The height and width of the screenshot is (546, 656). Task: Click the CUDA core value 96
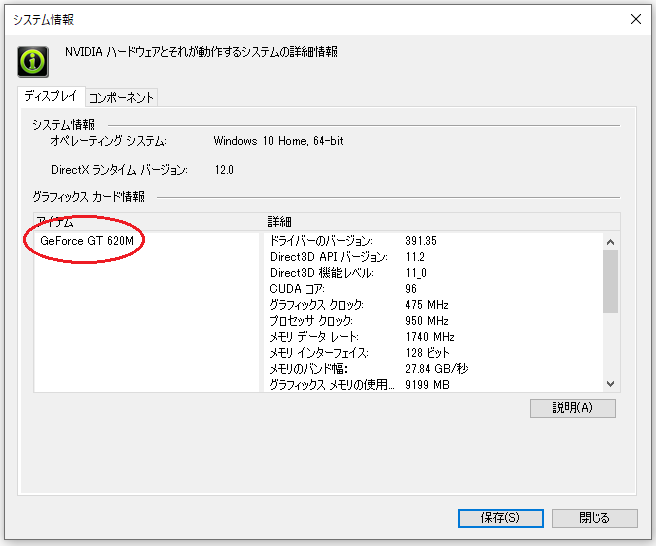[x=411, y=289]
